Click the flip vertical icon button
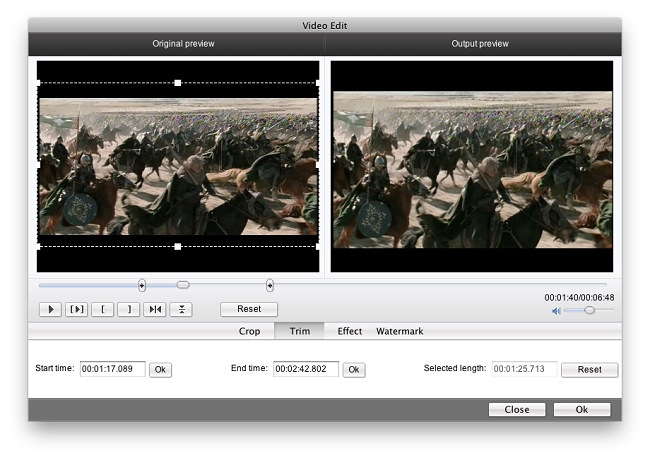Screen dimensions: 650x460 tap(181, 309)
